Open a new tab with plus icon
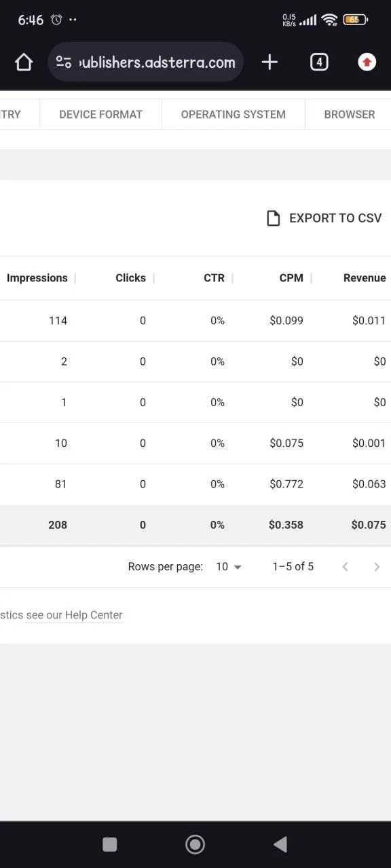This screenshot has height=868, width=391. (x=269, y=62)
